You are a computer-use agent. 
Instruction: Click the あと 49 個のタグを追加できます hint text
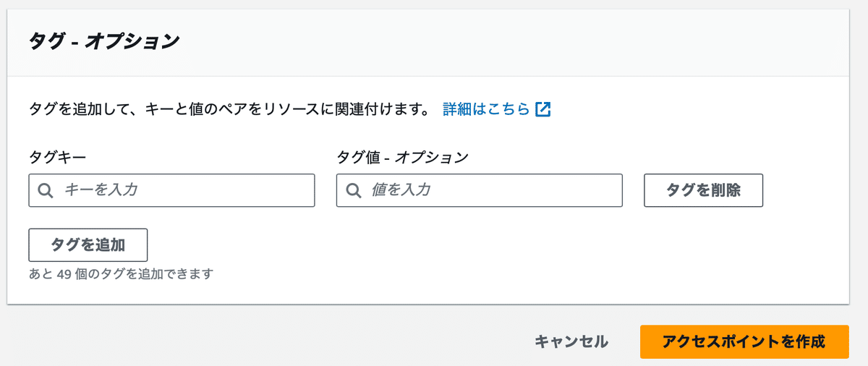point(121,274)
